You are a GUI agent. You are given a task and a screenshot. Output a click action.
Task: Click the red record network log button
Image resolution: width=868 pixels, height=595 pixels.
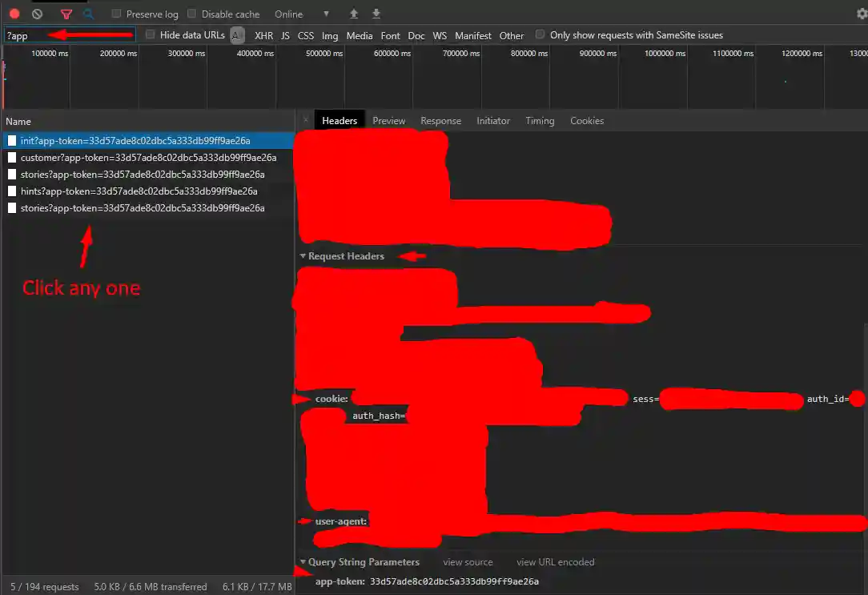[x=14, y=14]
